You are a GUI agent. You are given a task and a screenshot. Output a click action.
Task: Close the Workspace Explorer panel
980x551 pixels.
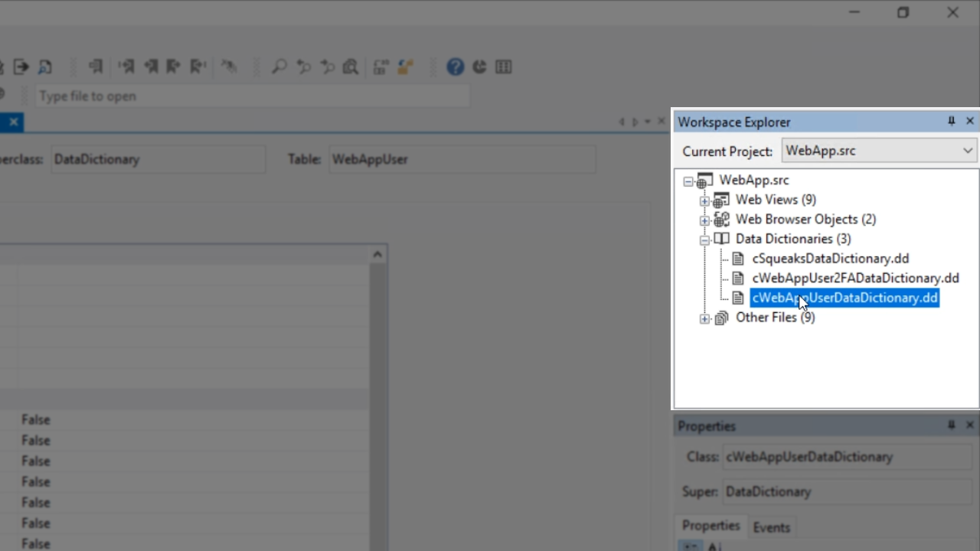[x=970, y=121]
